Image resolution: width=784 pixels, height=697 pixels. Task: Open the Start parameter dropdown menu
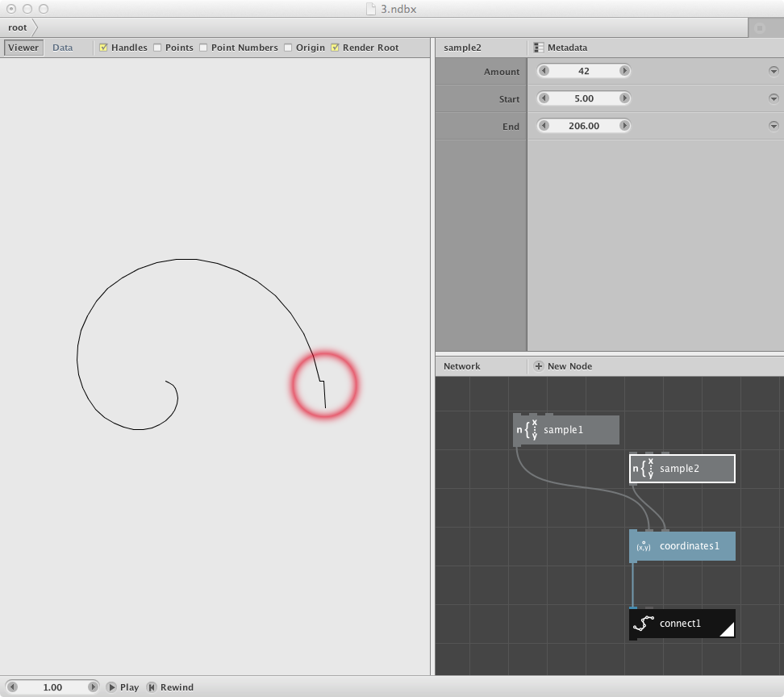tap(774, 98)
